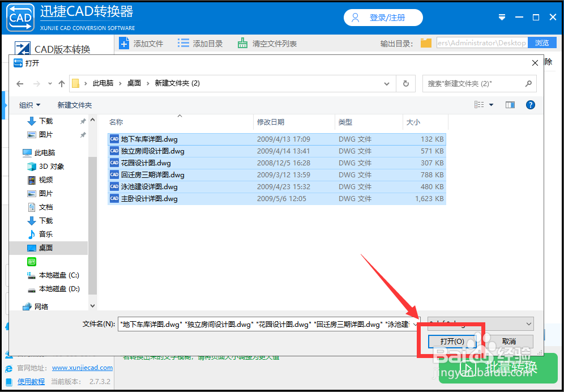Click the output directory path field

pyautogui.click(x=482, y=43)
